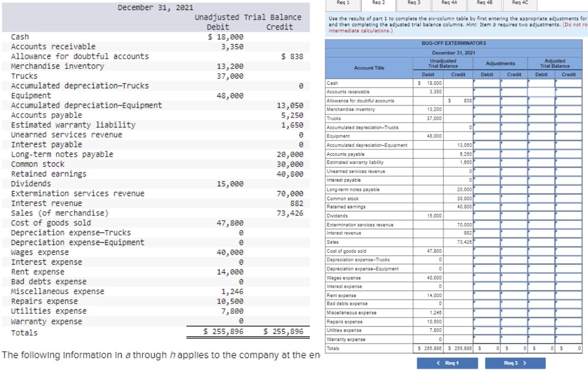This screenshot has width=588, height=370.
Task: Click the BUG-OFF EXTERMINATORS table title
Action: (454, 43)
